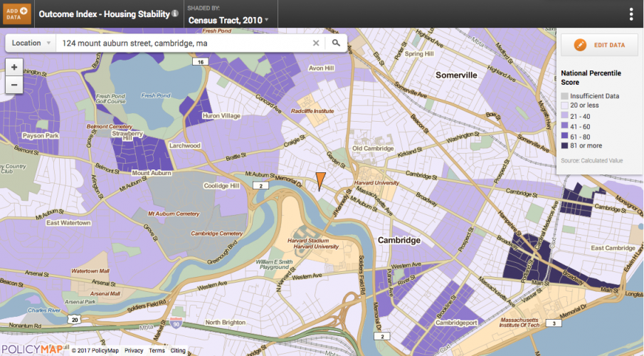Click the 41 - 60 legend swatch
Image resolution: width=644 pixels, height=356 pixels.
(565, 127)
